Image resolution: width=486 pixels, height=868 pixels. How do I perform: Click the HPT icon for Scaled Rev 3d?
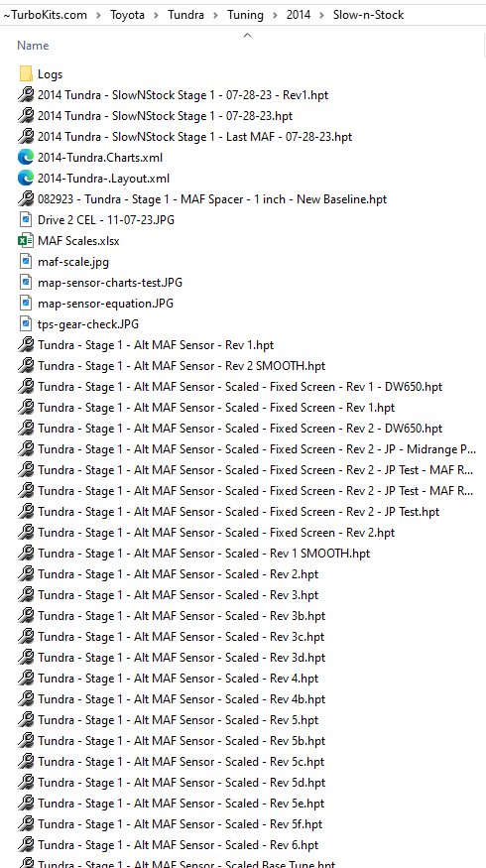point(26,658)
